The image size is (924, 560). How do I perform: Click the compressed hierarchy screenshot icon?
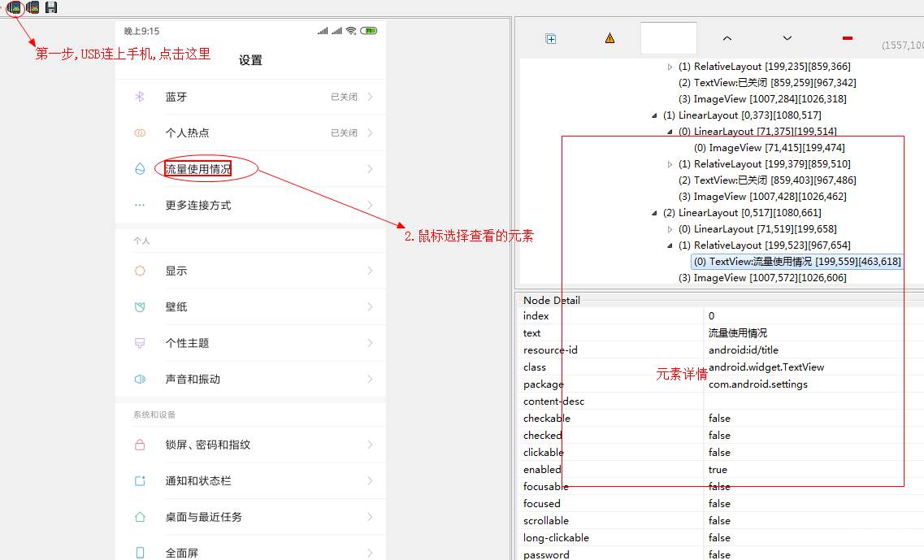(33, 7)
